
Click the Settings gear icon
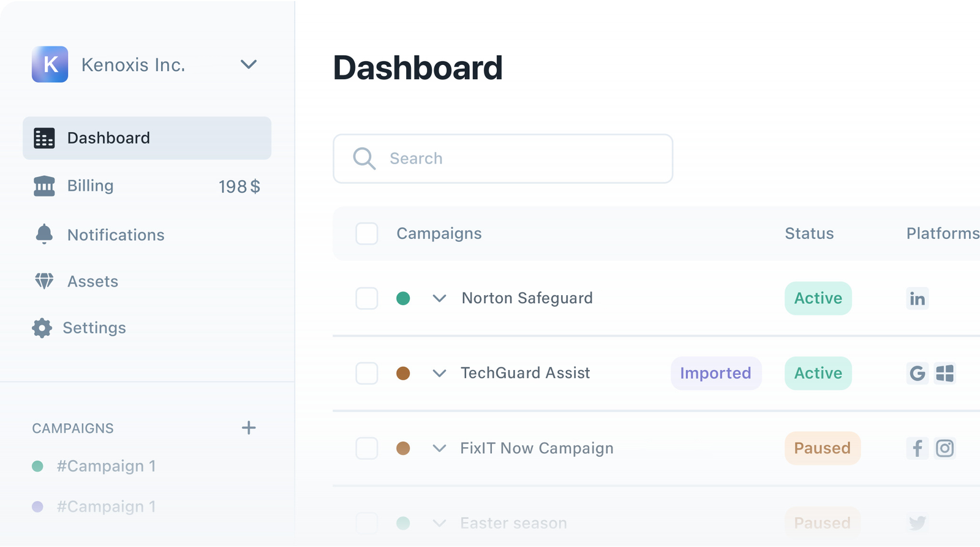(42, 328)
